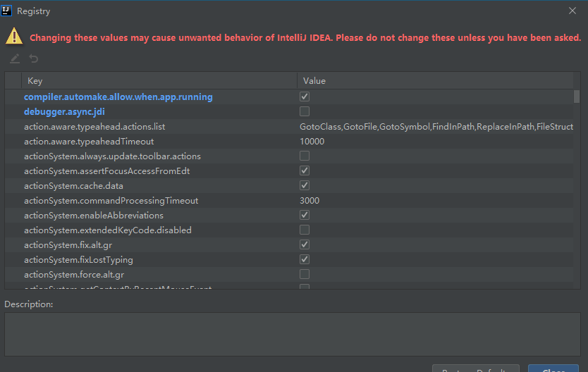
Task: Click the Edit pencil icon
Action: coord(15,58)
